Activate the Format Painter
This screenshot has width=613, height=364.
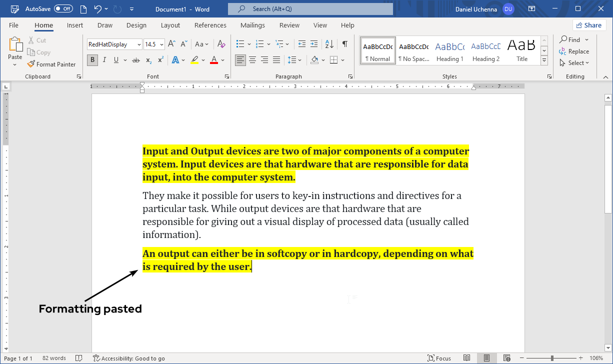pos(52,64)
